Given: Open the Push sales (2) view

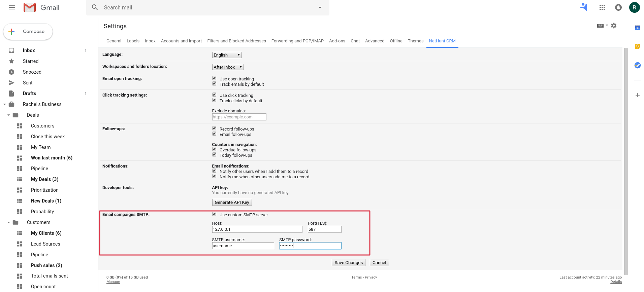Looking at the screenshot, I should (x=46, y=265).
